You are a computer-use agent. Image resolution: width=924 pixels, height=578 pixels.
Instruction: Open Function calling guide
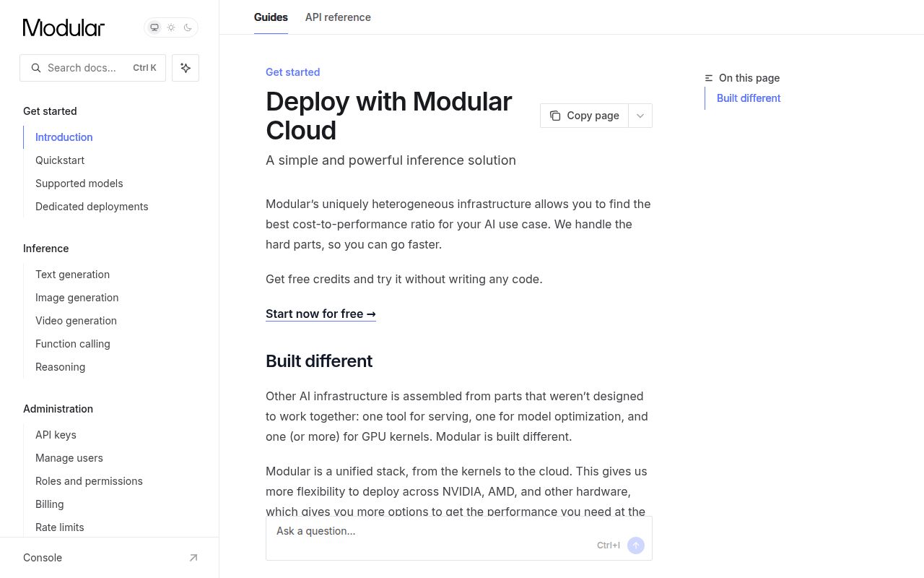tap(73, 344)
